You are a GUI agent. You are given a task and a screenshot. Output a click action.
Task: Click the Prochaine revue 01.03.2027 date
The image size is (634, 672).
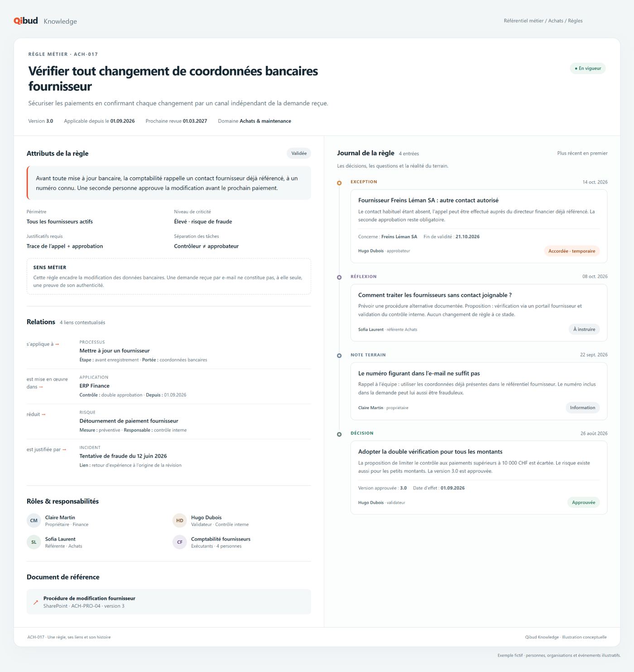click(x=176, y=121)
